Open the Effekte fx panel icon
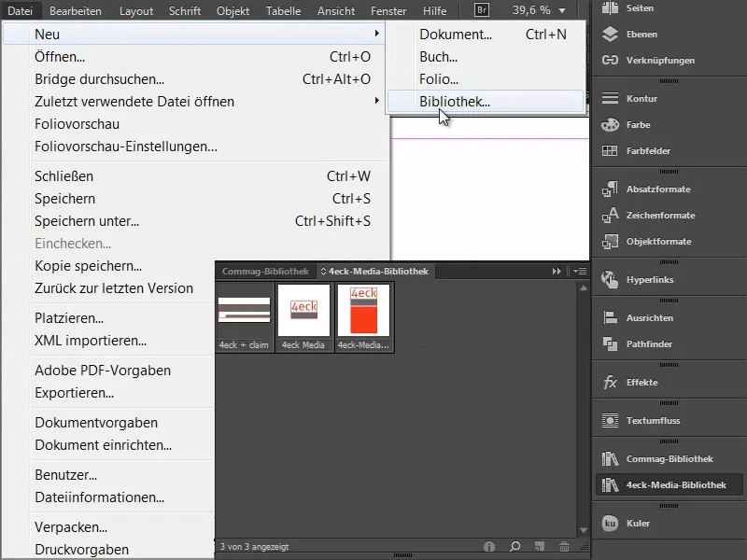The image size is (747, 560). point(610,382)
